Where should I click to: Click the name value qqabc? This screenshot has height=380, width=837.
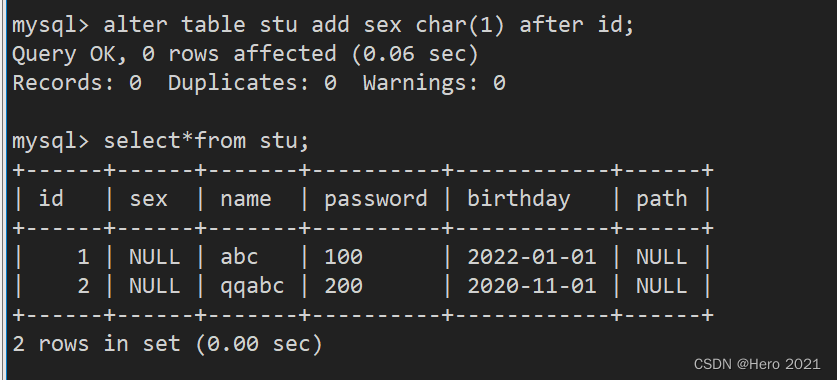(x=252, y=287)
